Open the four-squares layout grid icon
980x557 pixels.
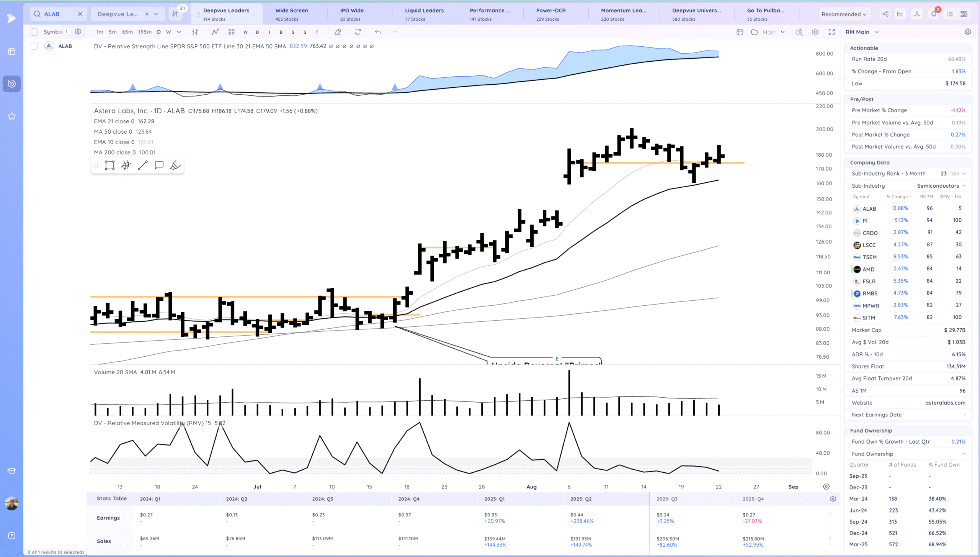click(x=231, y=32)
